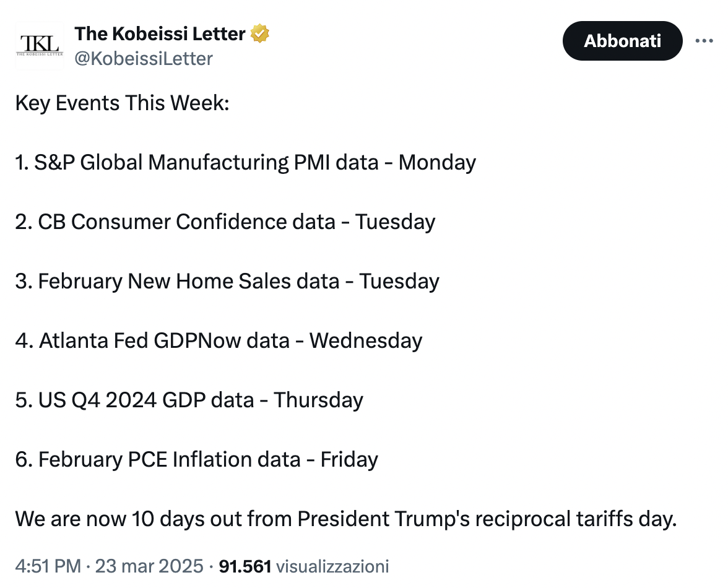The image size is (728, 588).
Task: Open the three-dot more options menu
Action: point(704,41)
